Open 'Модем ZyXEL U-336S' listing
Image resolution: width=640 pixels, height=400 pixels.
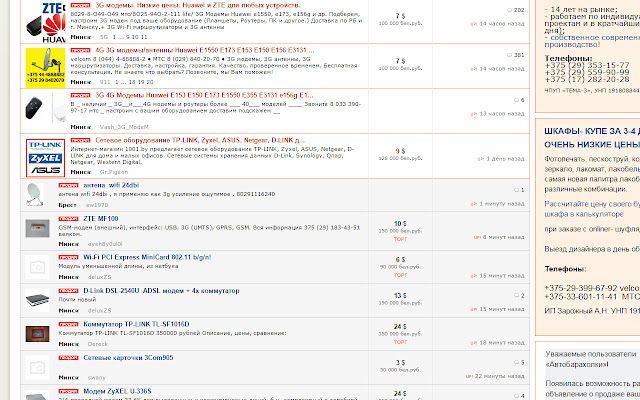point(117,391)
